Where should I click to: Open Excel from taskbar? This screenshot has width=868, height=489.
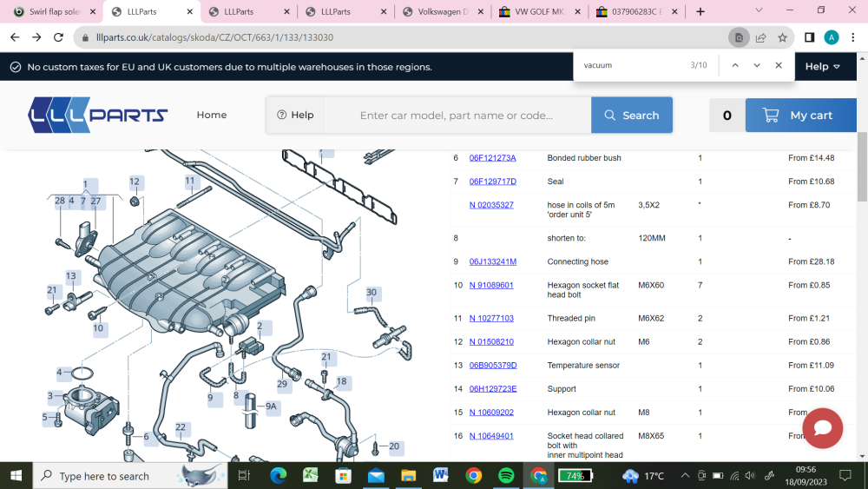[311, 476]
